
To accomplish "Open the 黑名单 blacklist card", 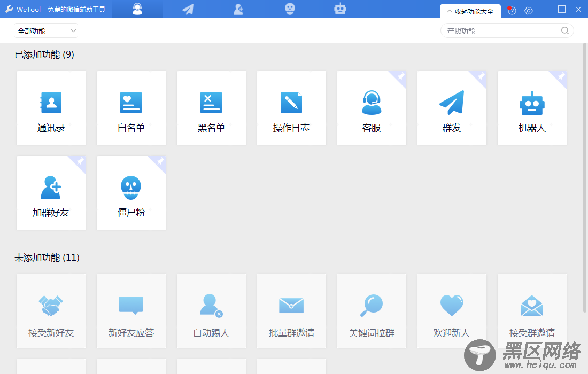I will [x=212, y=108].
